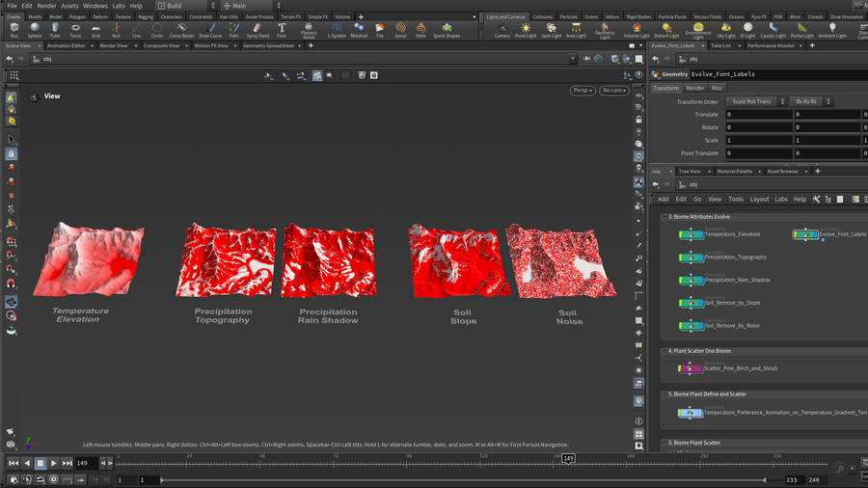Open the Render parameter tab
The height and width of the screenshot is (488, 868).
click(694, 88)
